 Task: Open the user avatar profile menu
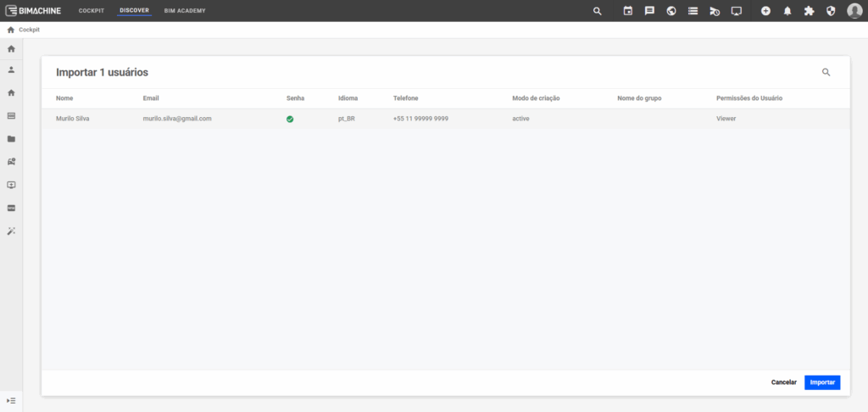(x=854, y=11)
